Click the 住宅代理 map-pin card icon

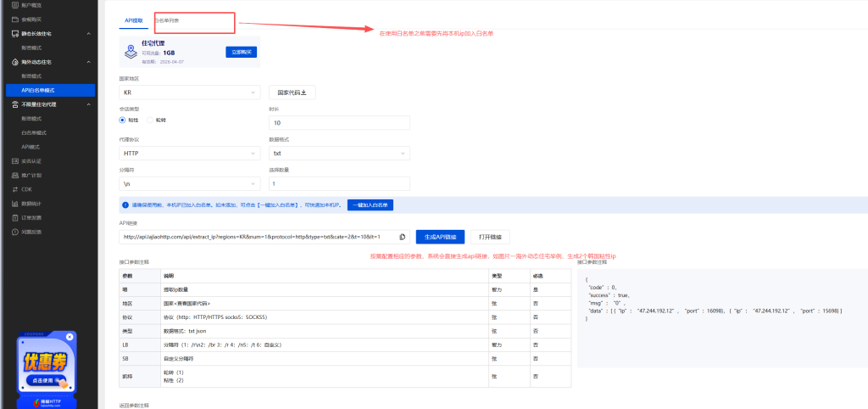[131, 52]
